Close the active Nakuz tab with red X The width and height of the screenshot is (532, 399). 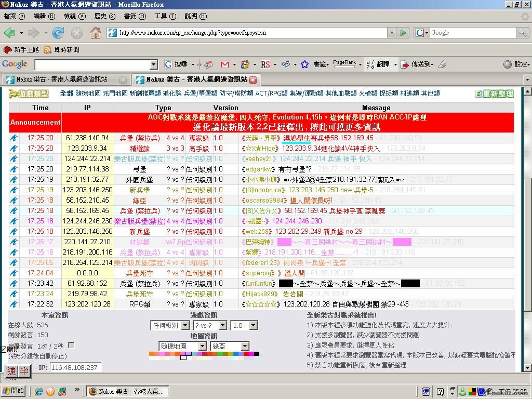253,79
